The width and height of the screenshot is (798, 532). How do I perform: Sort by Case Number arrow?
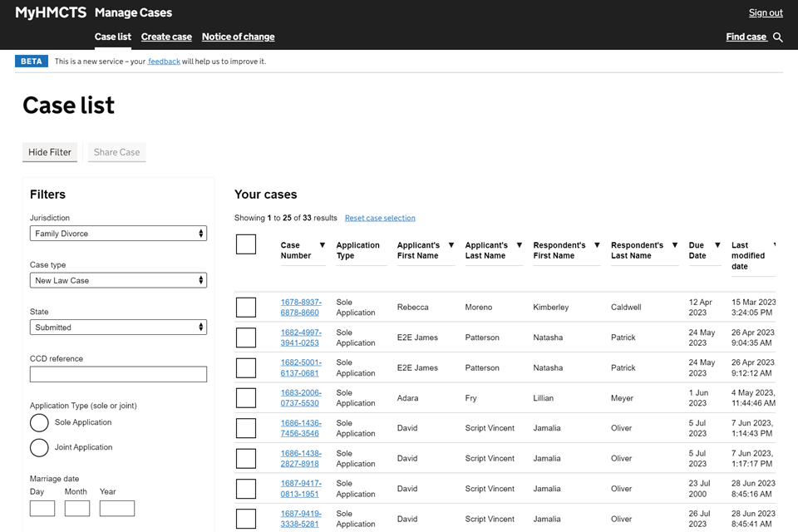(x=323, y=245)
